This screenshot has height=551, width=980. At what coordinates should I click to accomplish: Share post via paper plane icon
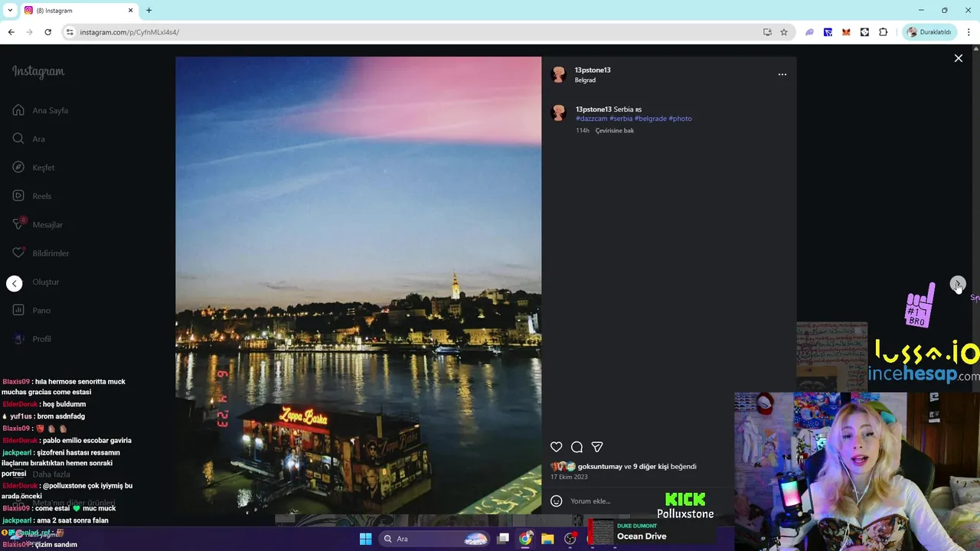point(597,447)
